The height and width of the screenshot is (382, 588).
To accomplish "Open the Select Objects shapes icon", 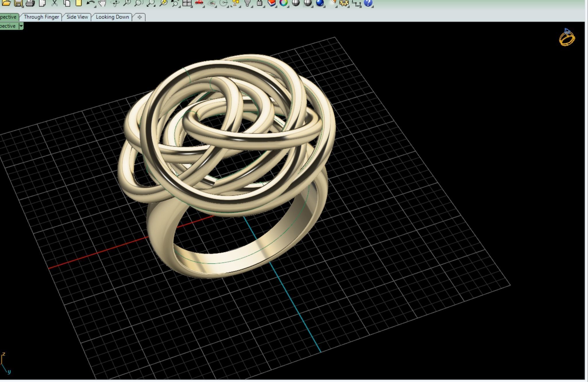I will (235, 3).
